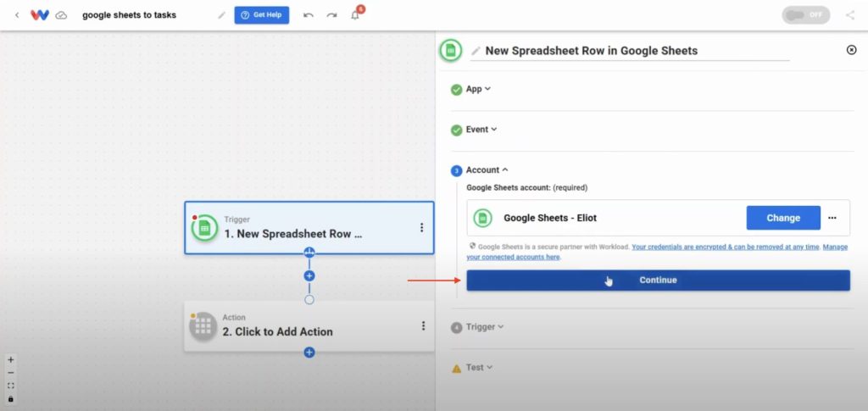
Task: Open Manage your connected accounts link
Action: [x=657, y=253]
